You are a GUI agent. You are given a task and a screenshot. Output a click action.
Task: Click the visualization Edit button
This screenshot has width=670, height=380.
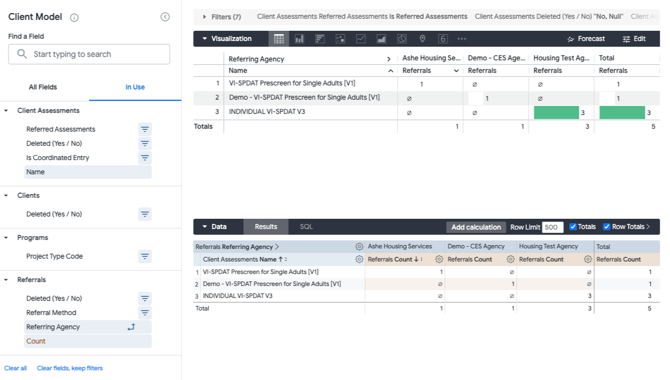pos(634,39)
